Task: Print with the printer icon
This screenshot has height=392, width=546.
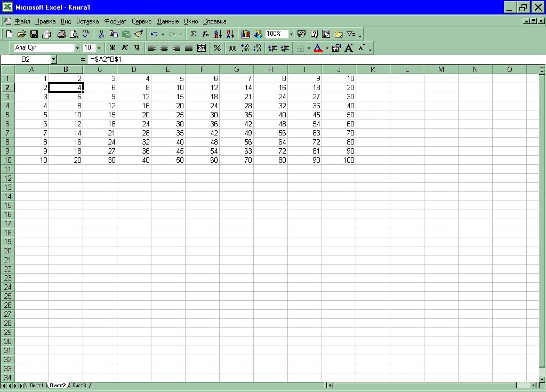Action: pos(62,34)
